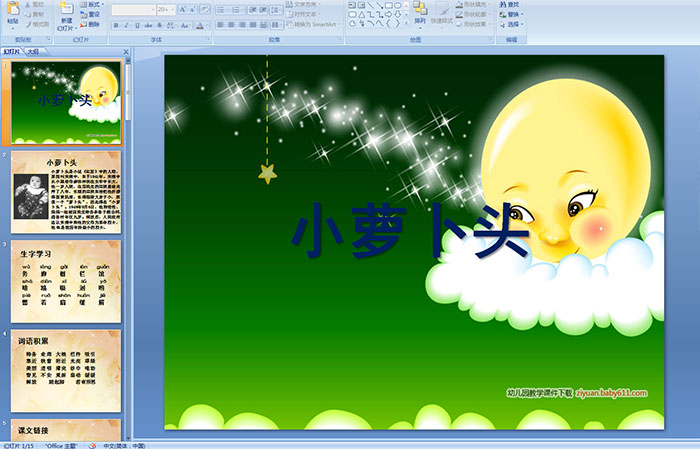700x449 pixels.
Task: Select the Text Box shape in gallery
Action: coord(352,5)
